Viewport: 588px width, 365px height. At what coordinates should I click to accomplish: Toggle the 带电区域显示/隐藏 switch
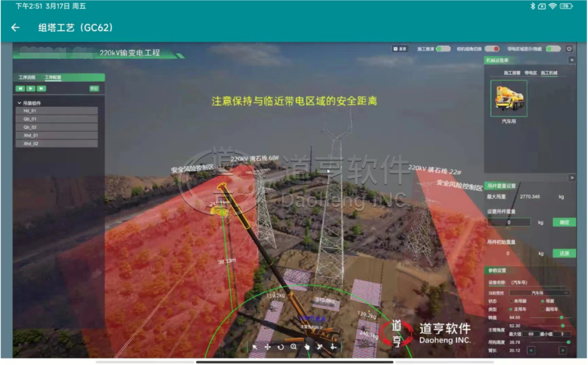click(x=553, y=48)
